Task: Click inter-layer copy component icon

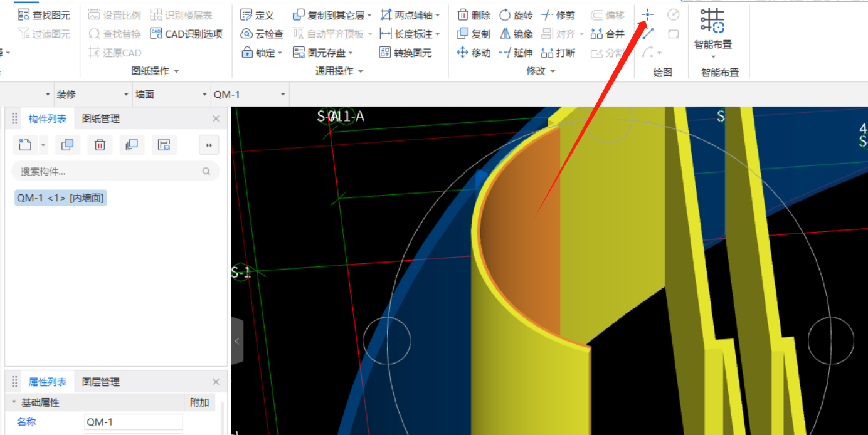Action: pos(132,145)
